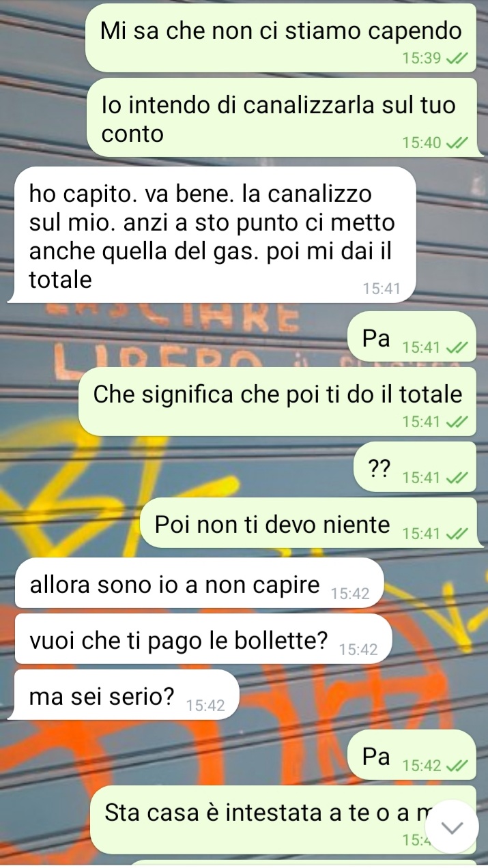
Task: Tap double-check icon of first 'Pa' message
Action: pyautogui.click(x=457, y=348)
